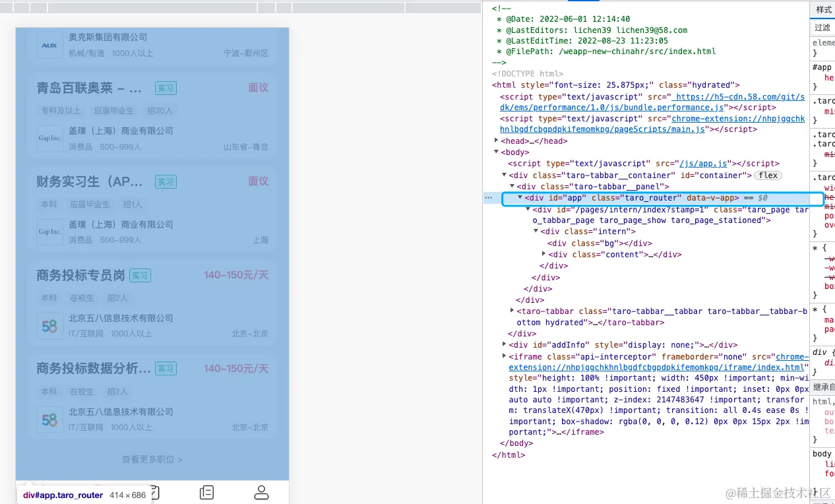Click Gap Inc. logo in 青岛百联奥莱 card

pos(49,139)
